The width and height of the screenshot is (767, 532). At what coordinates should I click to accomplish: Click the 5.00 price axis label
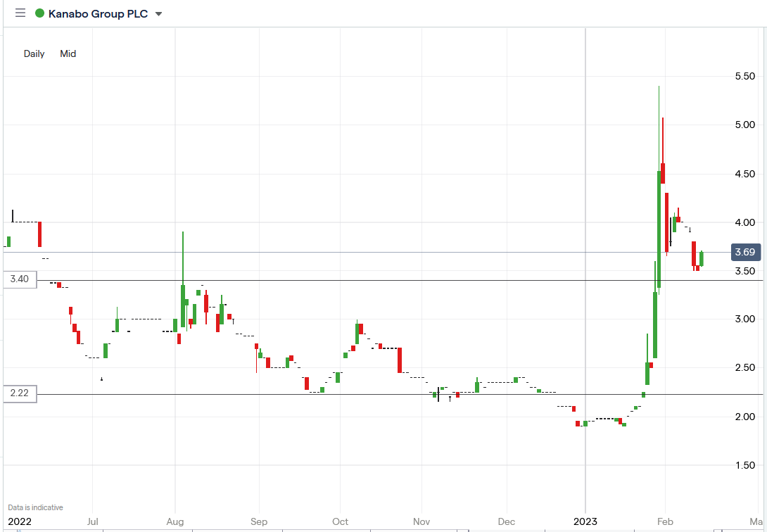tap(745, 125)
